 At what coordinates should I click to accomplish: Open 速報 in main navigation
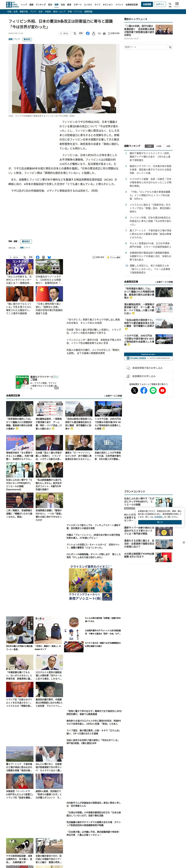tap(31, 5)
